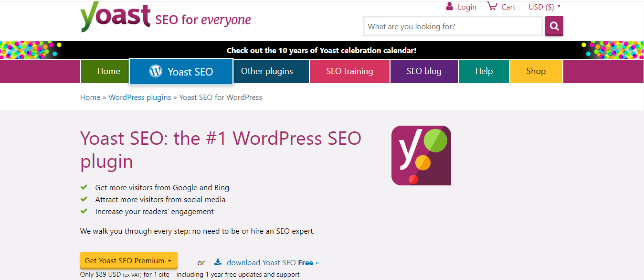This screenshot has width=644, height=280.
Task: Click the 'Yoast SEO: the #1 WordPress SEO plugin' heading
Action: click(221, 150)
